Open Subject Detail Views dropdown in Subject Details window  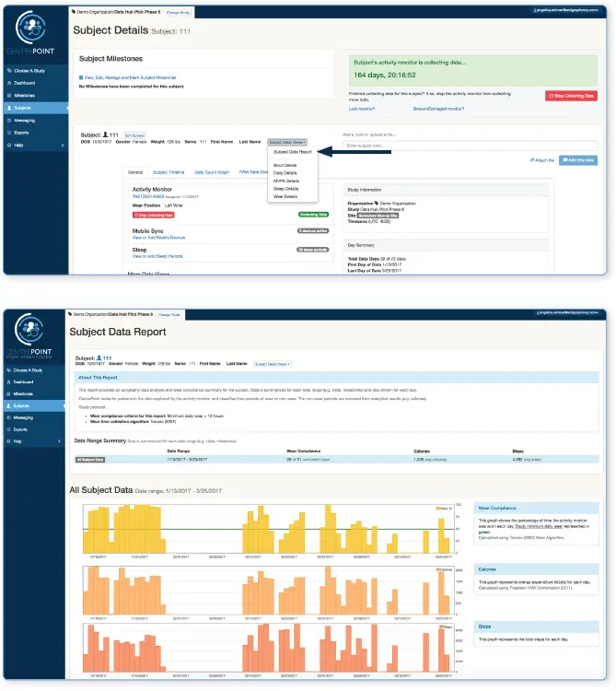[x=287, y=142]
